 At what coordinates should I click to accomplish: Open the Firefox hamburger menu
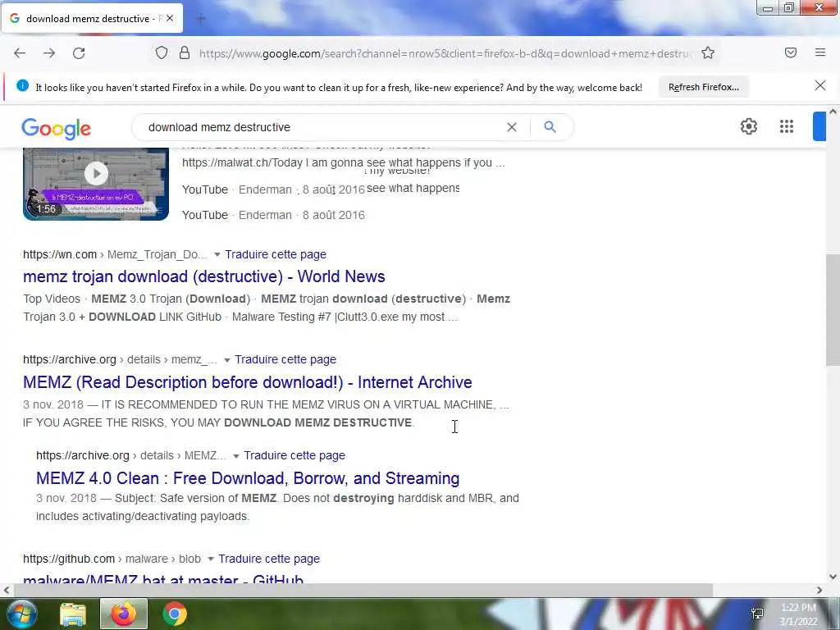(x=820, y=52)
